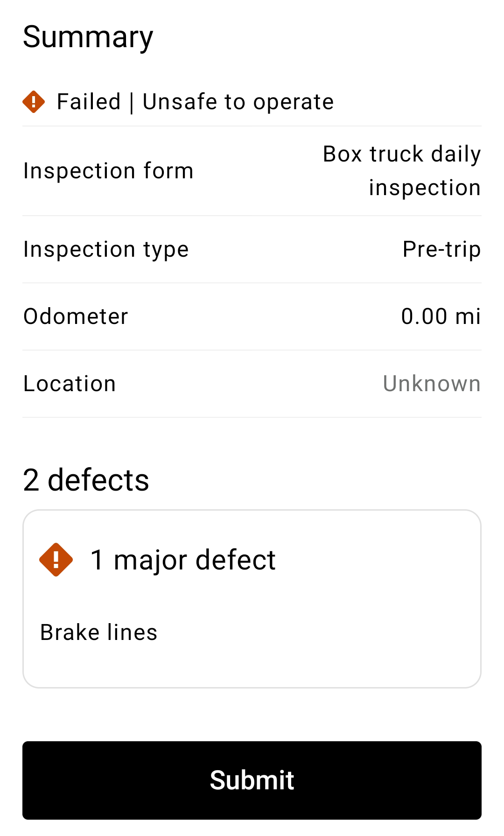Screen dimensions: 504x836
Task: Tap the Inspection form label
Action: [x=108, y=171]
